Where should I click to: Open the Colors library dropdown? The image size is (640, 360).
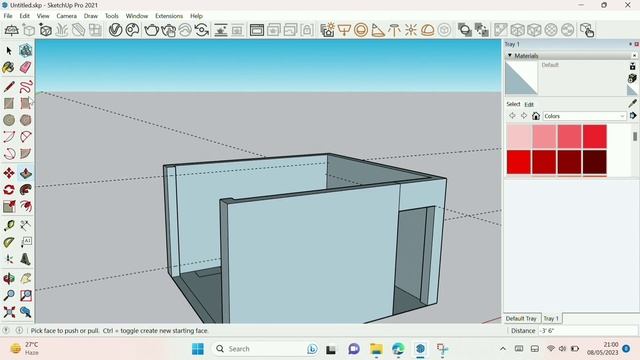(584, 116)
